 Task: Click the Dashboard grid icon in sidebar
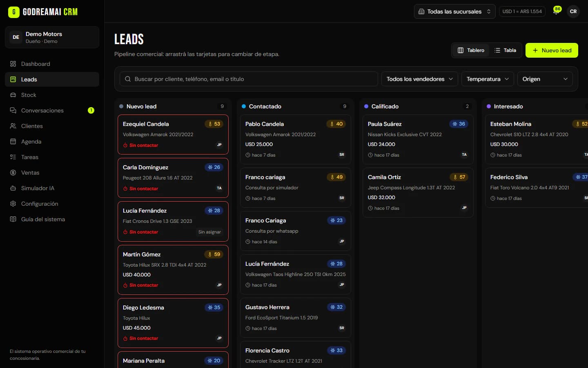pos(13,64)
